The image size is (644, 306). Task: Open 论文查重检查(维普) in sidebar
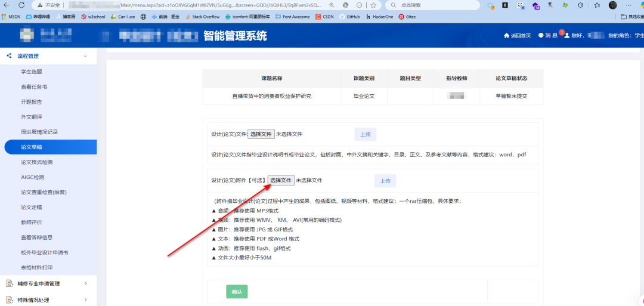point(44,192)
